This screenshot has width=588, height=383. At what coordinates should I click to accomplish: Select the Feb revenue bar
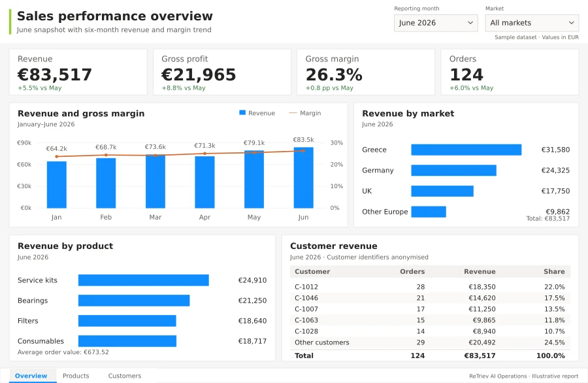[x=106, y=183]
